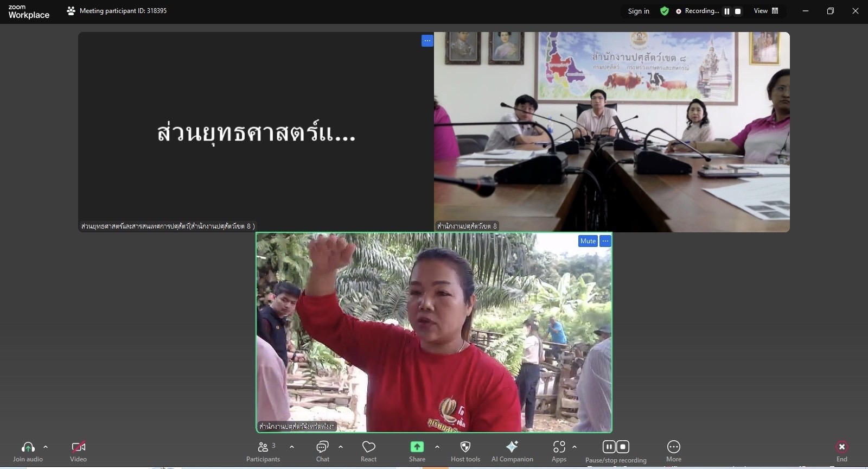Open the Chat panel

323,451
